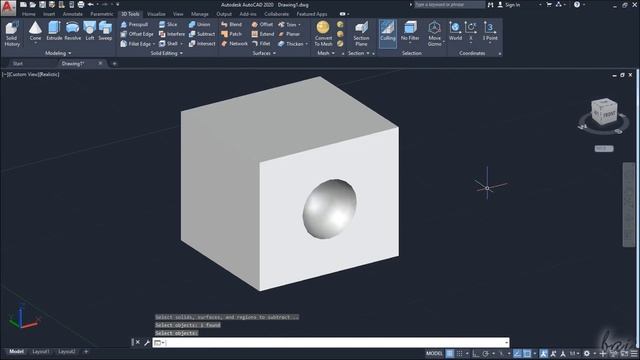
Task: Click the surface Offset tool
Action: (262, 24)
